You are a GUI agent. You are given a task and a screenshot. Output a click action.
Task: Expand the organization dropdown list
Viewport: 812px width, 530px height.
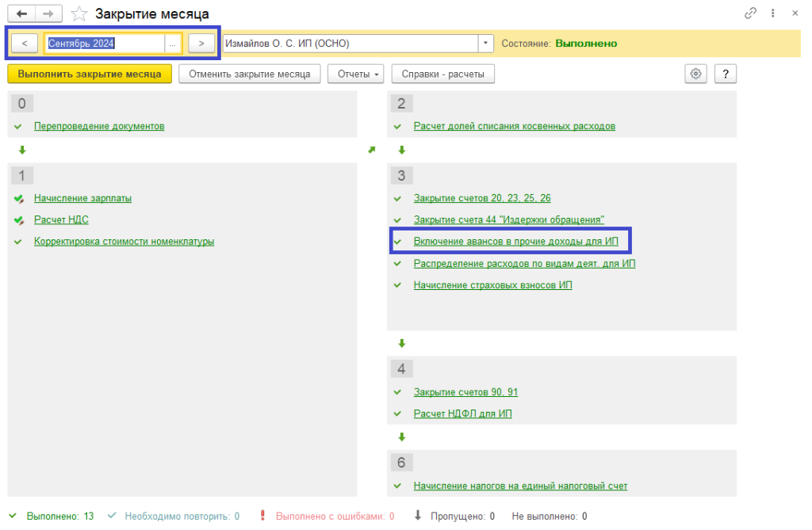pos(485,44)
